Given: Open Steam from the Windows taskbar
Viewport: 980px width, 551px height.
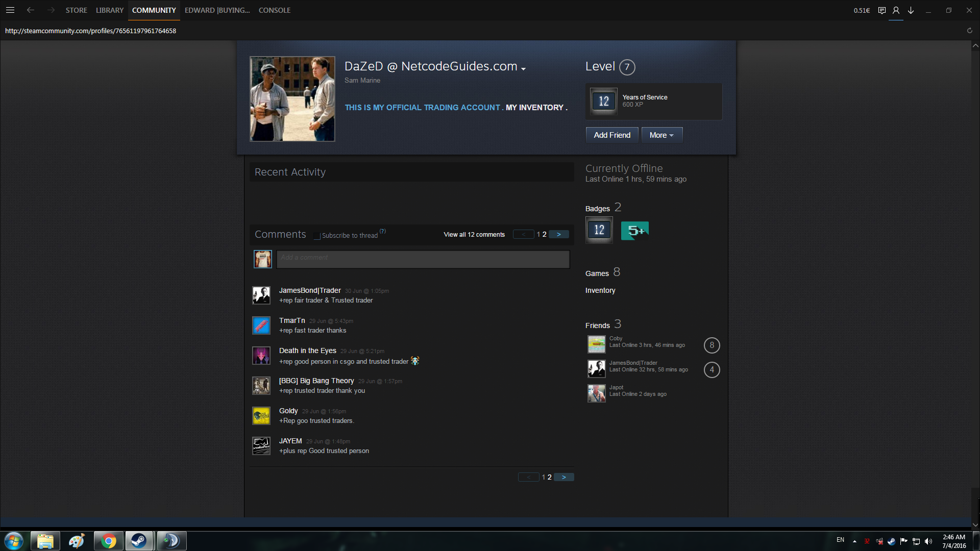Looking at the screenshot, I should click(x=139, y=541).
